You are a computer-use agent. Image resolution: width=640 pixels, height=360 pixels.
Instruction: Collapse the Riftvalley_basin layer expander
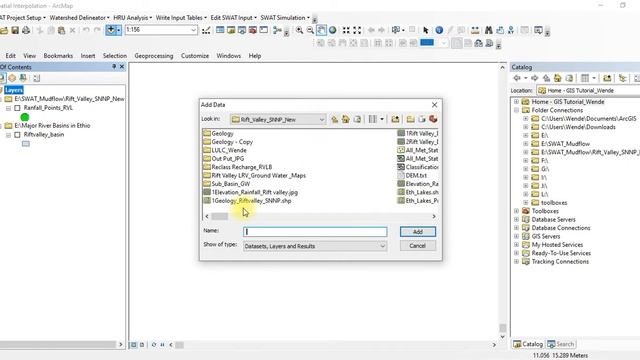[8, 135]
